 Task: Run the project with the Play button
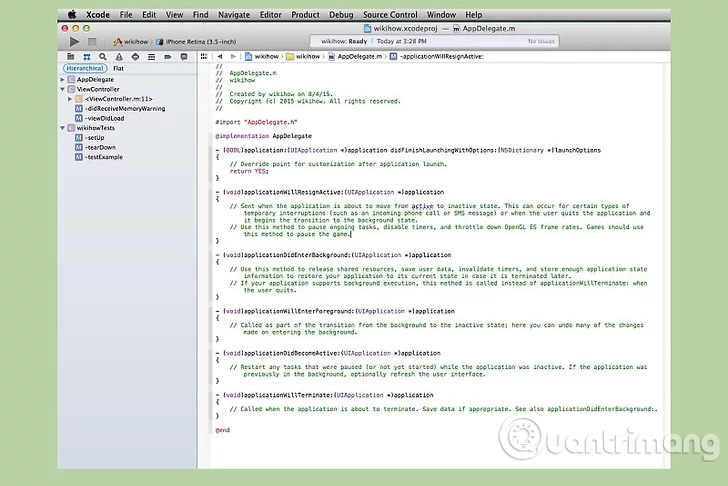[x=74, y=42]
